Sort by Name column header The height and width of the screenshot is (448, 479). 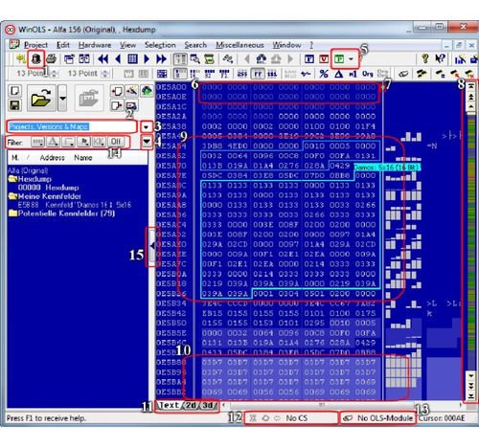pos(83,158)
